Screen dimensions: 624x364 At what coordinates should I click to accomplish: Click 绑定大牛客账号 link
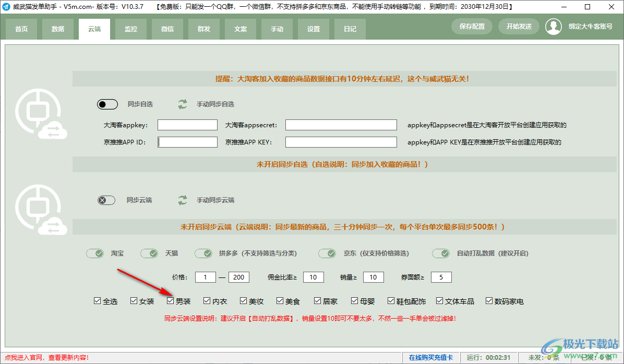[x=590, y=26]
